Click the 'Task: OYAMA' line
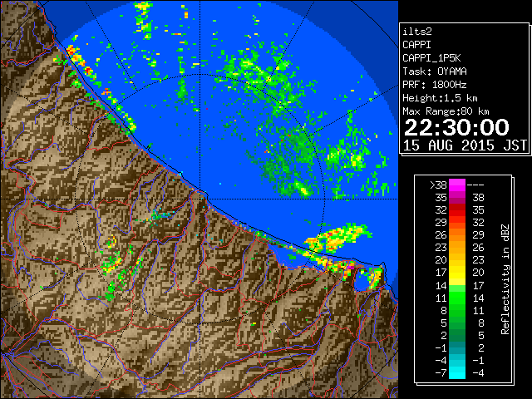 point(435,71)
